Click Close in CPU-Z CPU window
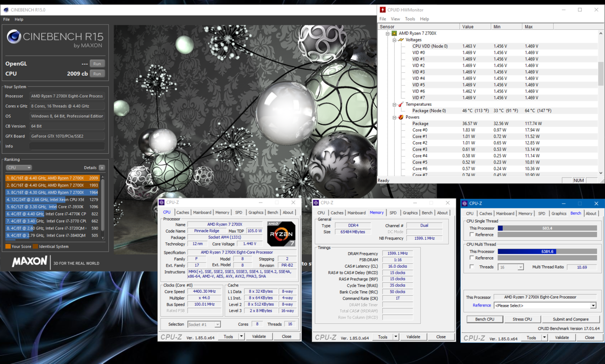The image size is (605, 364). 286,337
